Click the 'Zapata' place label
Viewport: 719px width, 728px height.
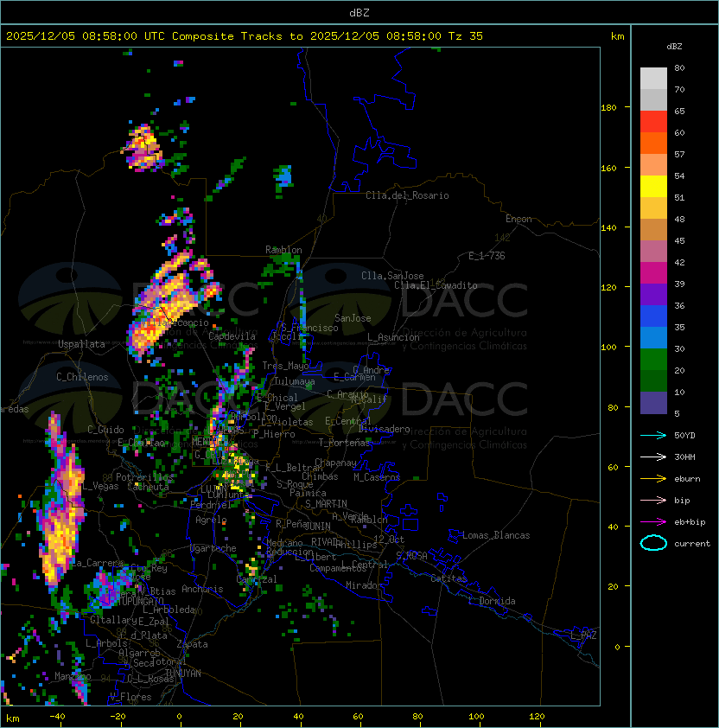pos(192,644)
